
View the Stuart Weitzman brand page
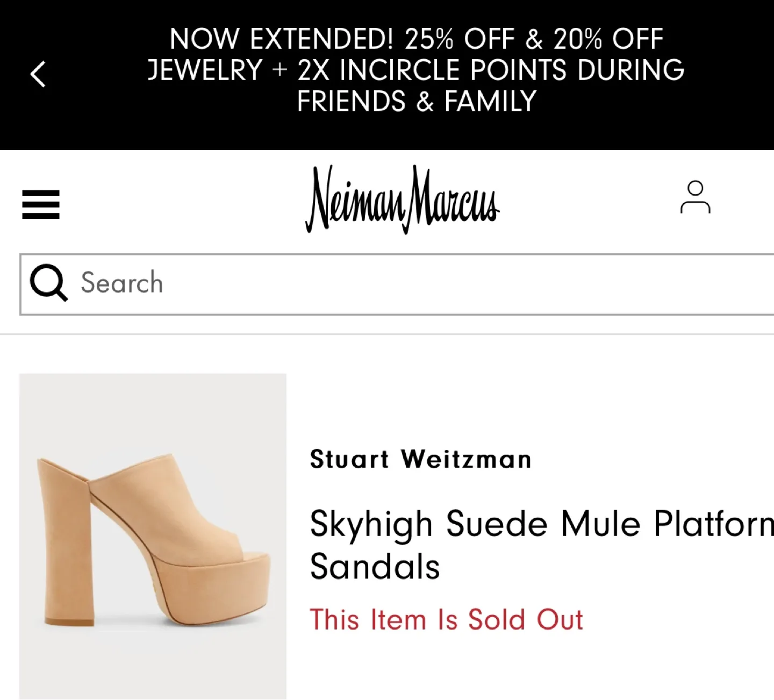420,459
